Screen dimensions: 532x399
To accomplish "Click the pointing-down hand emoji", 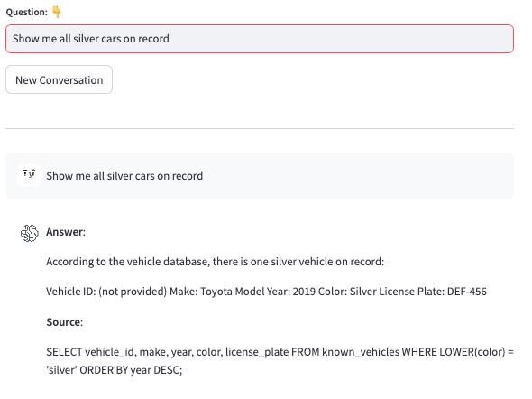I will pos(57,12).
